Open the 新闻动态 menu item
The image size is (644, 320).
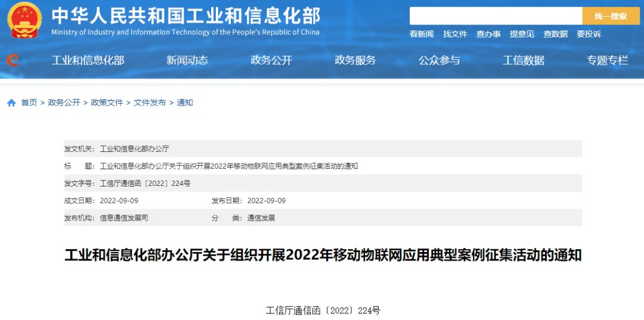187,60
